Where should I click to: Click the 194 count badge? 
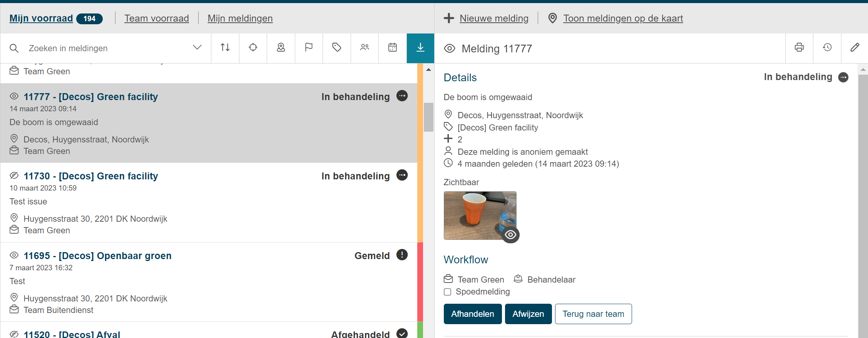pos(89,18)
